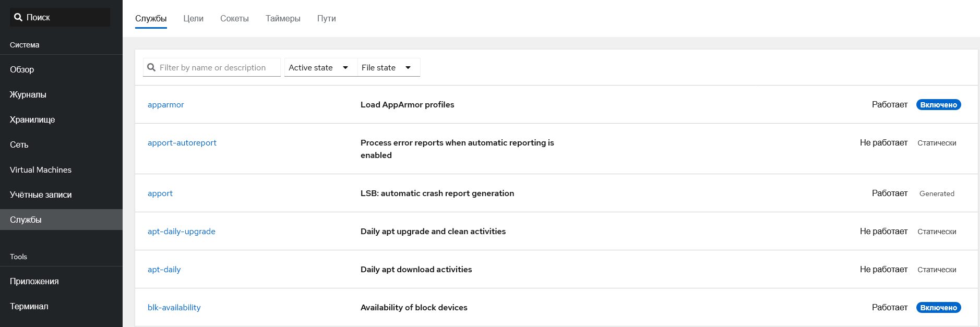Switch to the Цели tab

(x=193, y=18)
